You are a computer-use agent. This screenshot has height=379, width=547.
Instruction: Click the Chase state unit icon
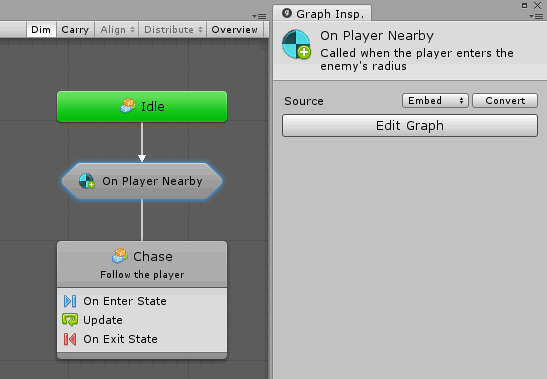[120, 256]
